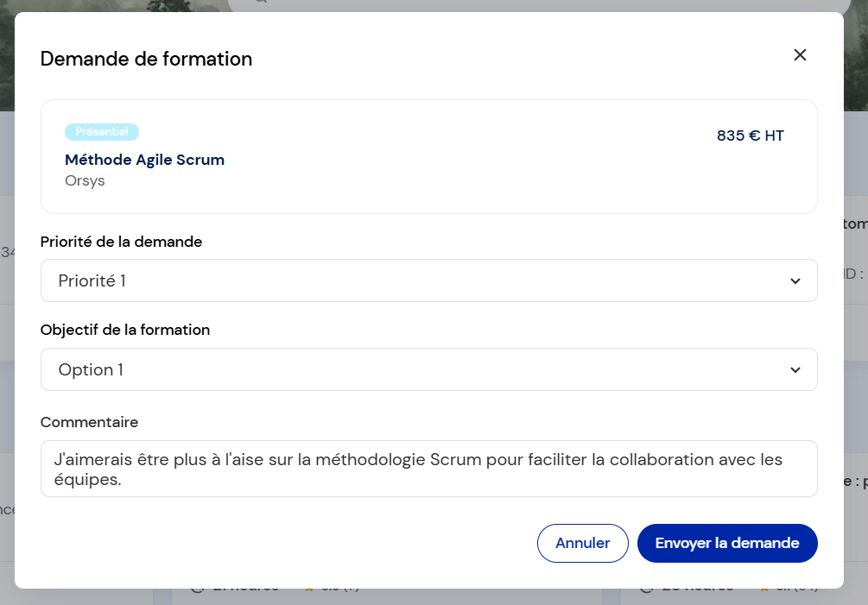Click the Annuler button
The image size is (868, 605).
[582, 543]
